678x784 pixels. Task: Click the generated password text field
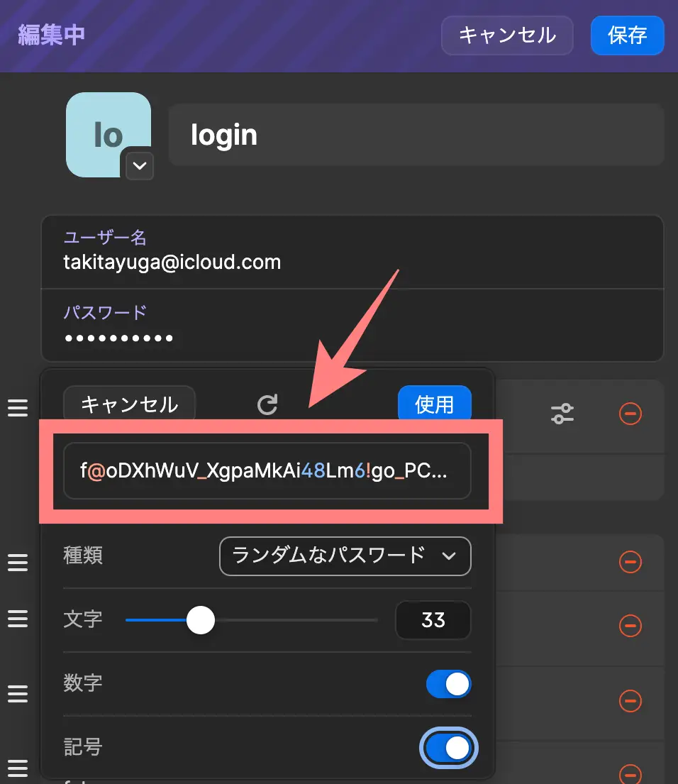click(x=267, y=470)
